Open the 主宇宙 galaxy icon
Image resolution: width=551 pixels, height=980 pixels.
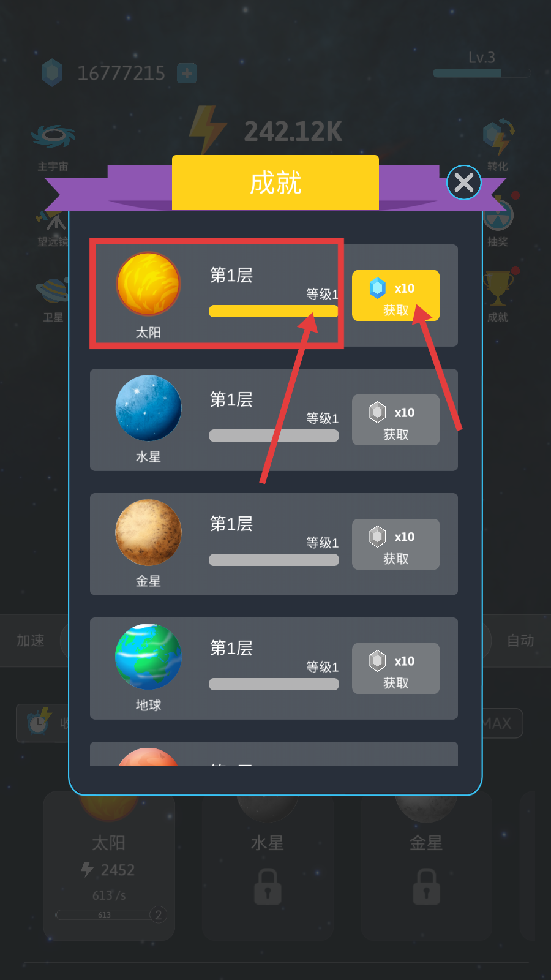pos(53,137)
